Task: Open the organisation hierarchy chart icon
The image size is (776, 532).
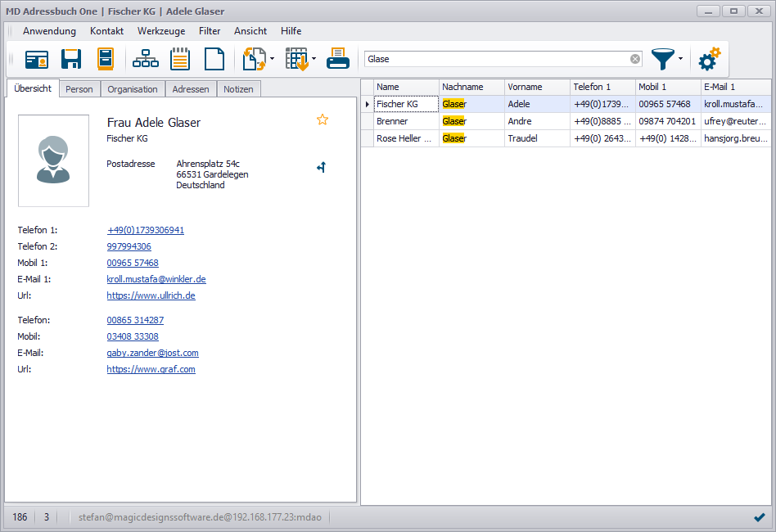Action: click(146, 60)
